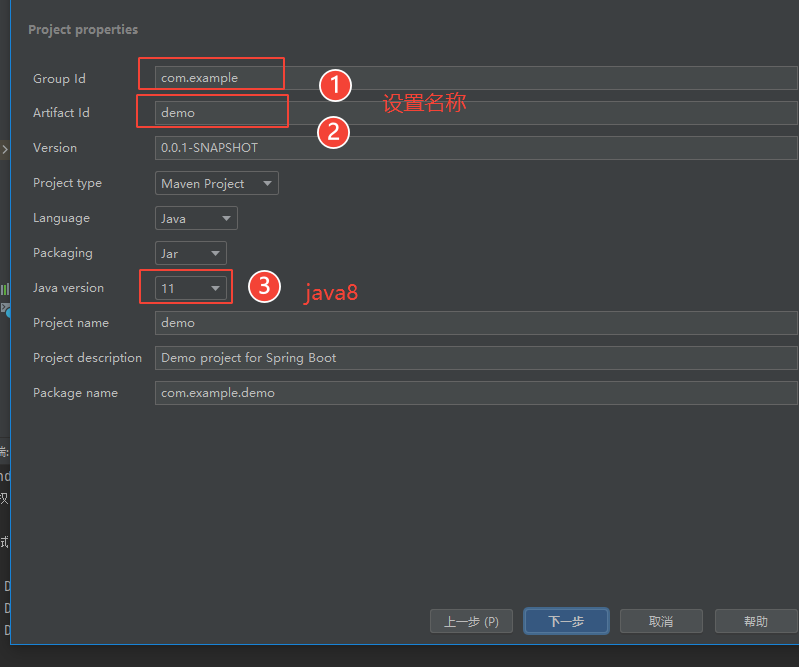Open the Language dropdown showing Java
Screen dimensions: 799x667
(x=196, y=218)
